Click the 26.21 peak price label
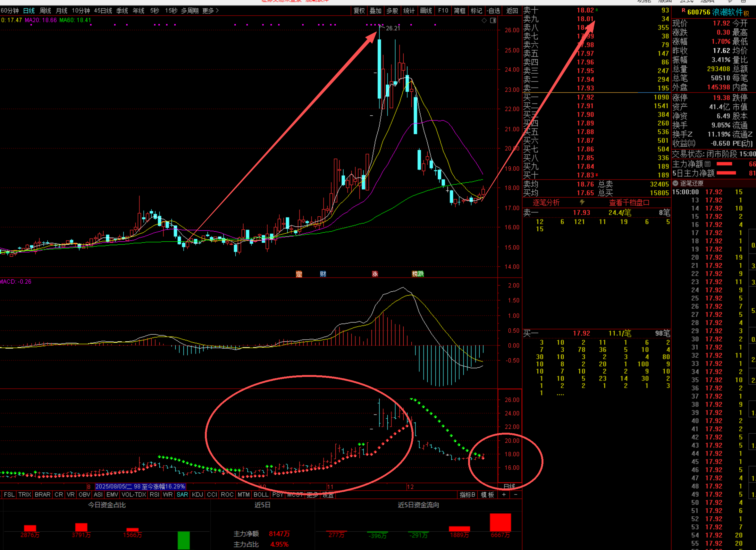 click(393, 28)
